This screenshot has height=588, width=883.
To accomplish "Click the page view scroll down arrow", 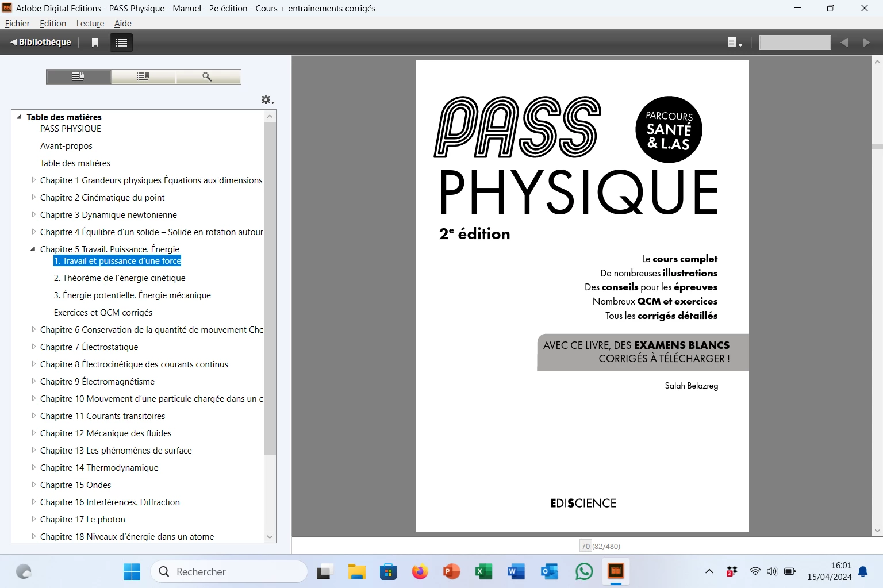I will pyautogui.click(x=877, y=531).
